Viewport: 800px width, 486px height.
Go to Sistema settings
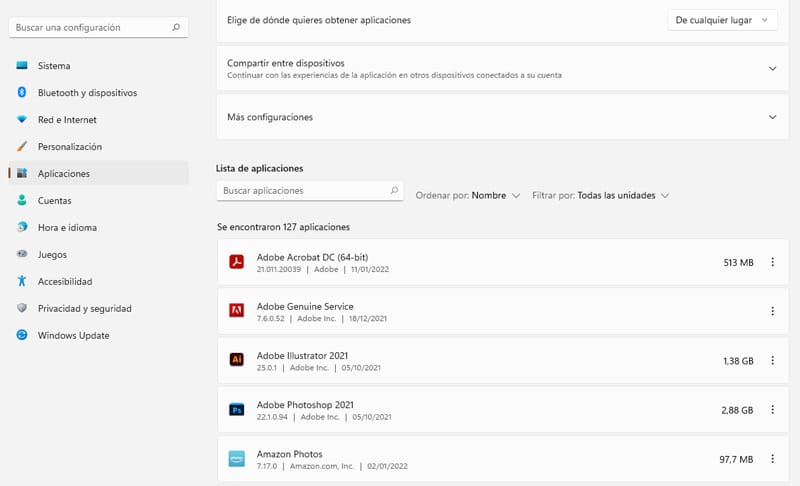[x=98, y=65]
